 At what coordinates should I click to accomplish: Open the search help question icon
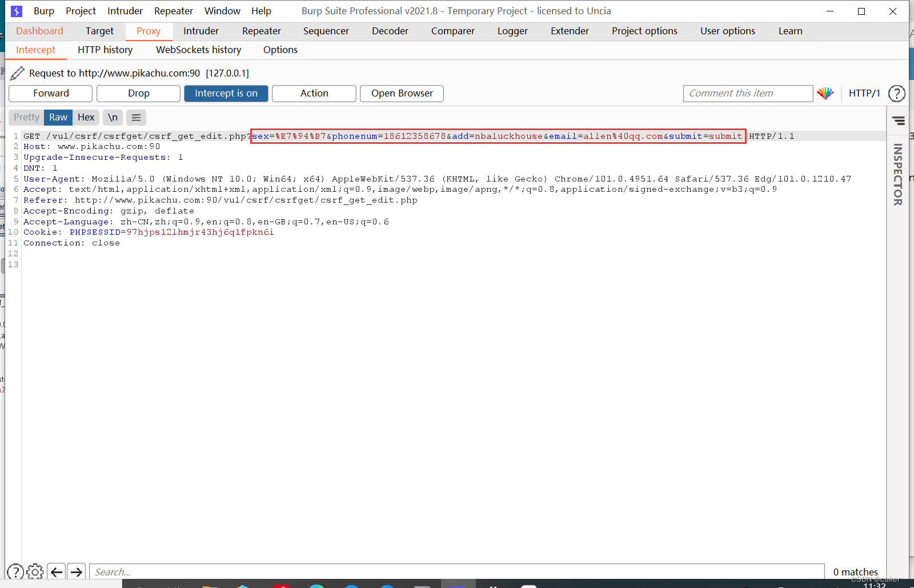tap(15, 571)
